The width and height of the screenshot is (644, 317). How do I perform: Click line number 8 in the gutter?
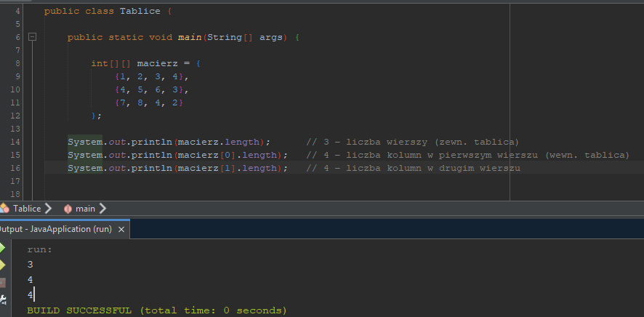pos(16,63)
